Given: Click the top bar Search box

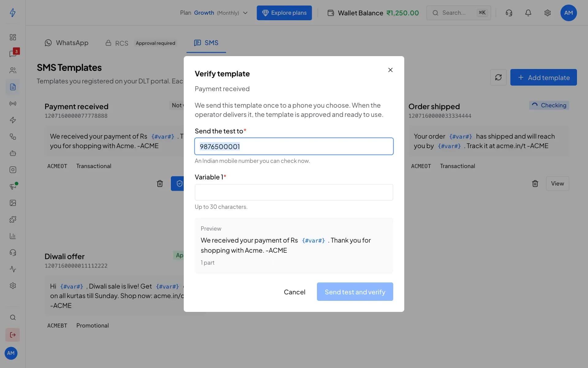Looking at the screenshot, I should pyautogui.click(x=458, y=13).
